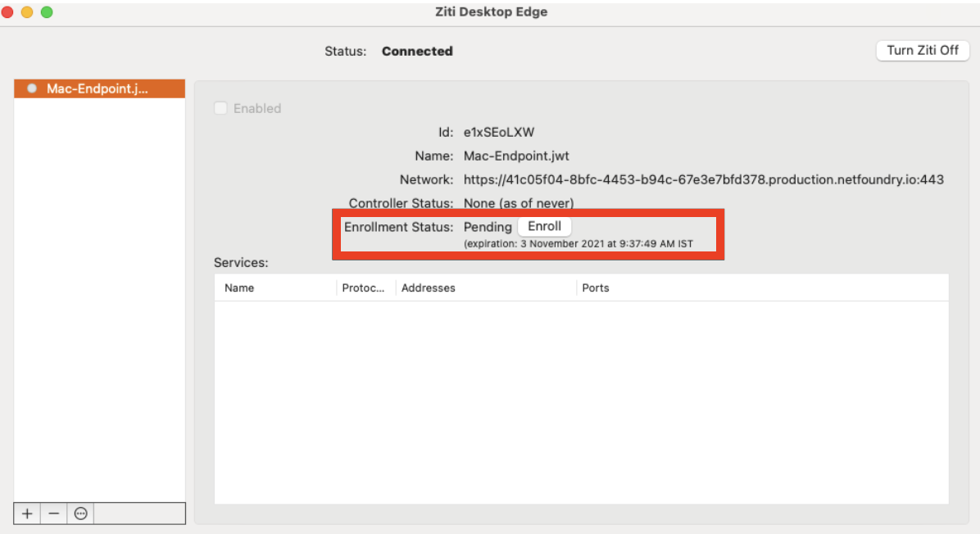Click the empty Services table area
Viewport: 980px width, 534px height.
click(581, 401)
